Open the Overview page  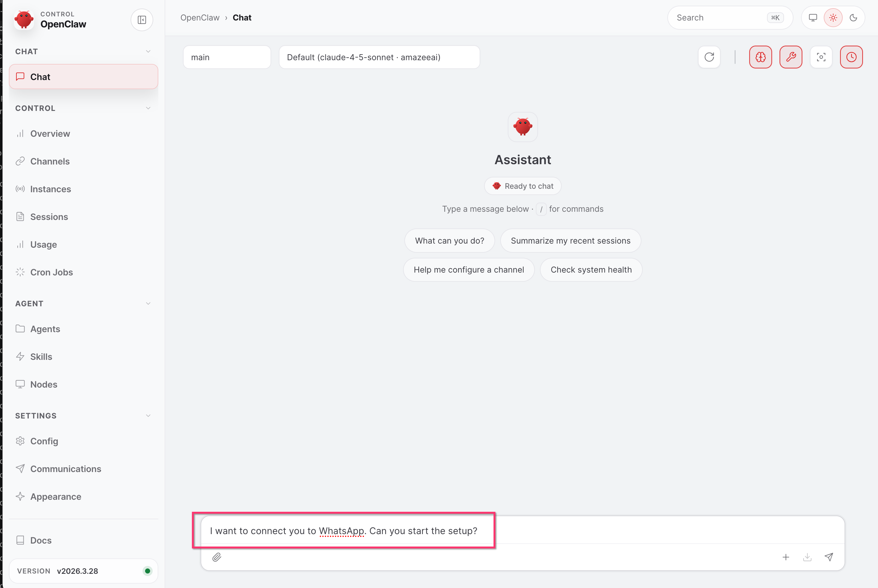click(x=83, y=134)
